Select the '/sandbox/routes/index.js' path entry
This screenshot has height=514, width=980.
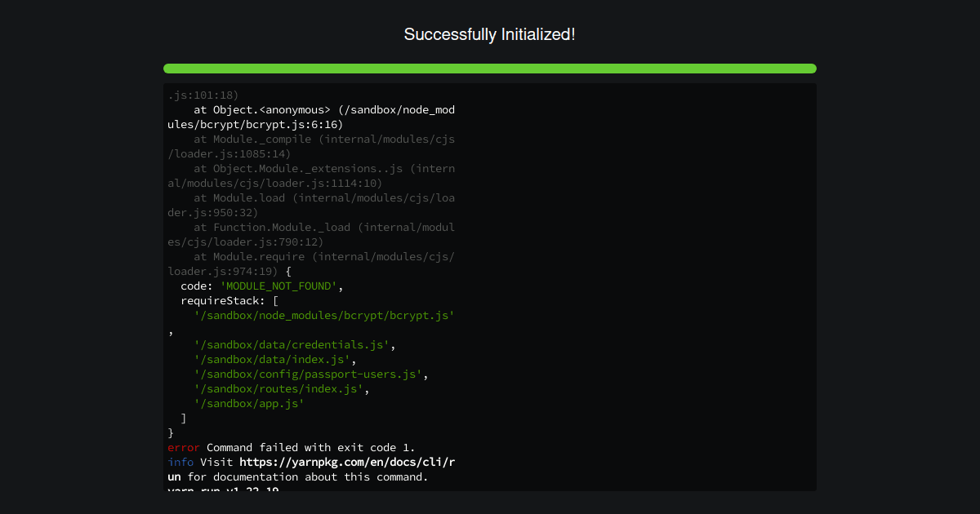pos(277,388)
